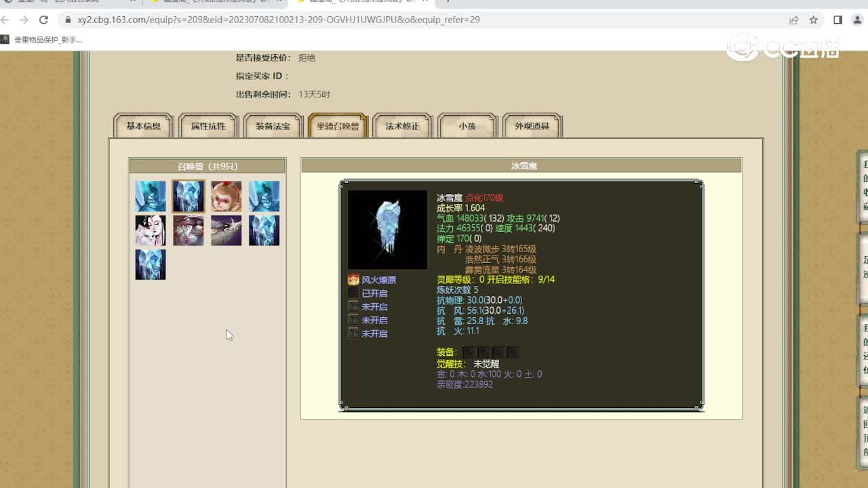Select the white-haired lady with fox thumbnail
The height and width of the screenshot is (488, 868).
pyautogui.click(x=151, y=230)
